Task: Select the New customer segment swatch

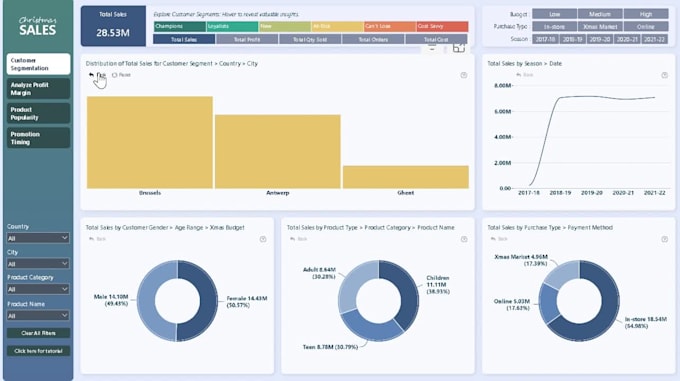Action: pyautogui.click(x=285, y=26)
